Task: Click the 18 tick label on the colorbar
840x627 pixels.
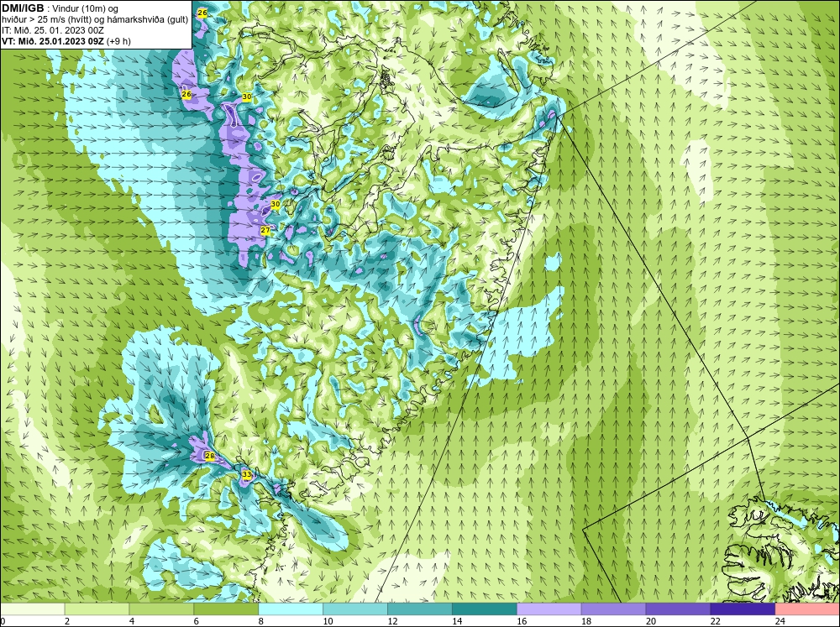Action: 586,621
